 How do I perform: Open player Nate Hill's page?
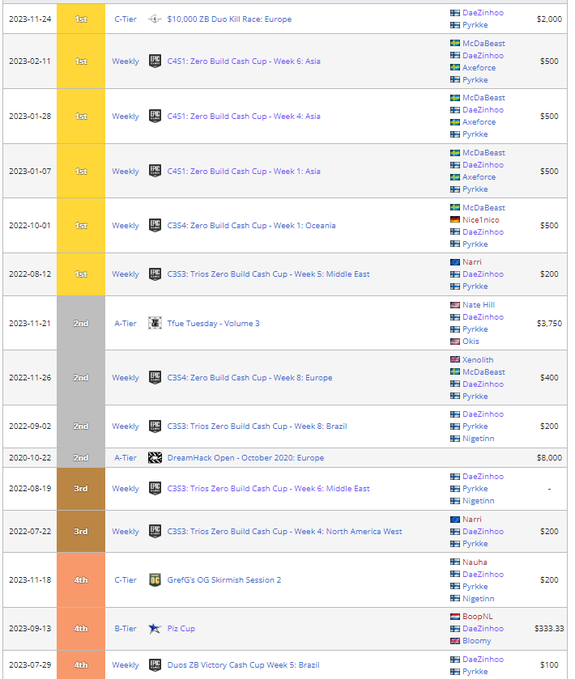pos(478,305)
